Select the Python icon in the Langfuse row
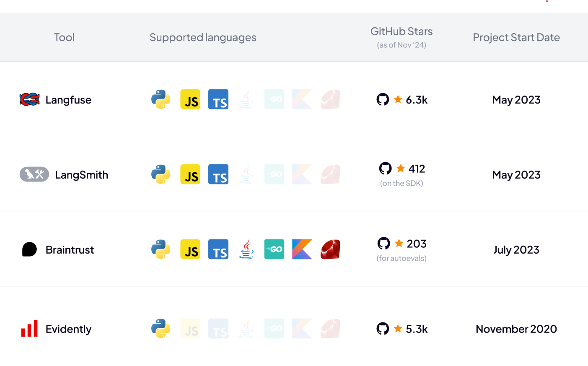Screen dimensions: 588x366 pos(161,99)
